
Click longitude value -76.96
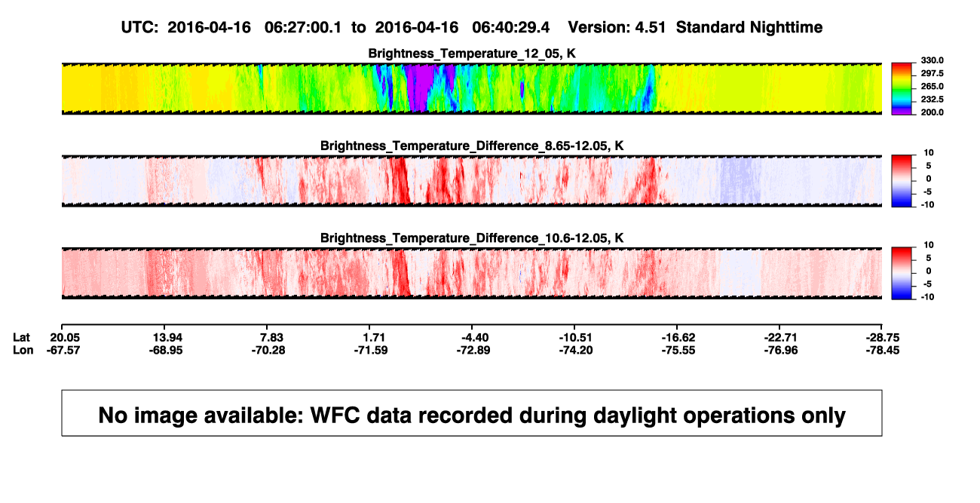[779, 350]
